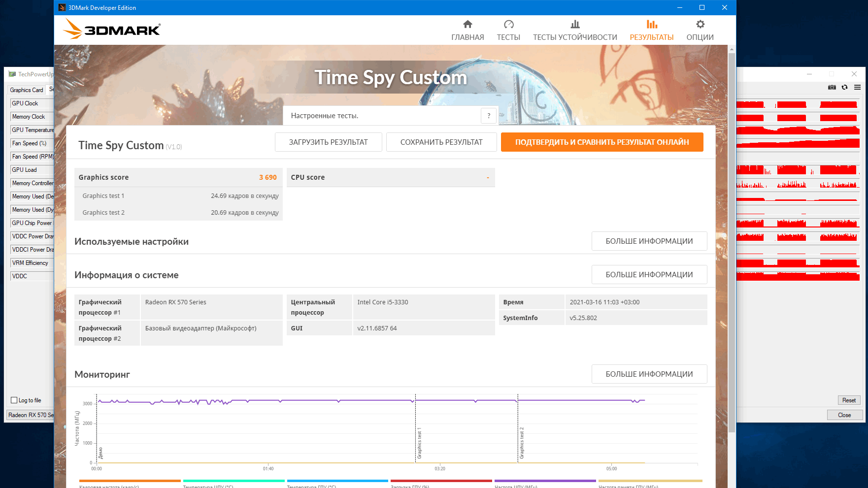Click ЗАГРУЗИТЬ РЕЗУЛЬТАТ button

[x=328, y=142]
